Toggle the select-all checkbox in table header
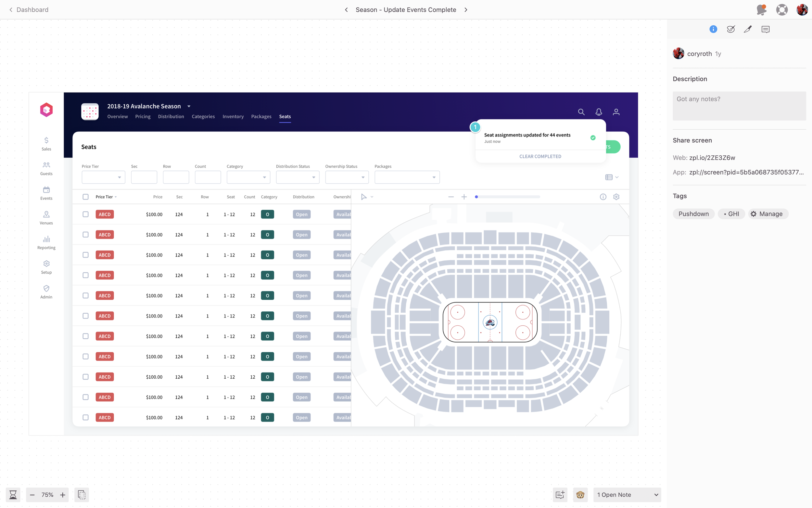The height and width of the screenshot is (508, 812). (86, 197)
